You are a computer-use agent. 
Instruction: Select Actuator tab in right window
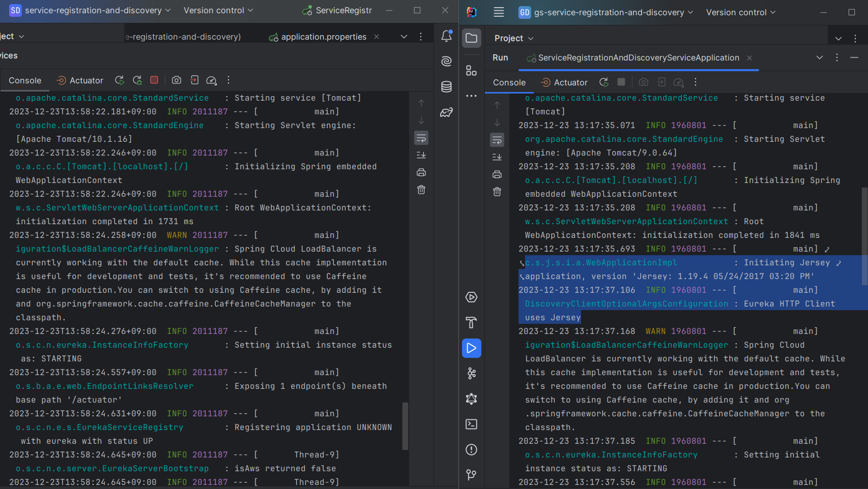click(564, 82)
